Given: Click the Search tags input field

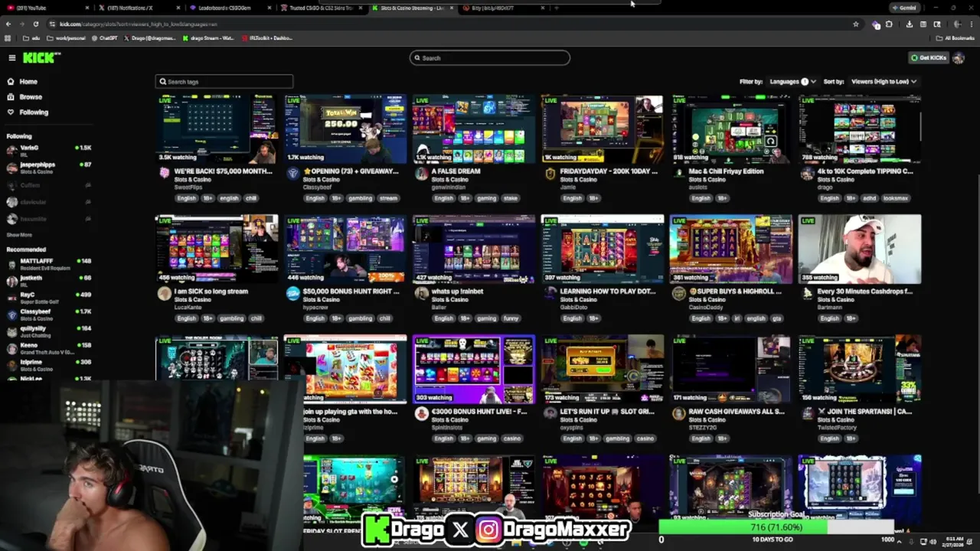Looking at the screenshot, I should click(224, 81).
